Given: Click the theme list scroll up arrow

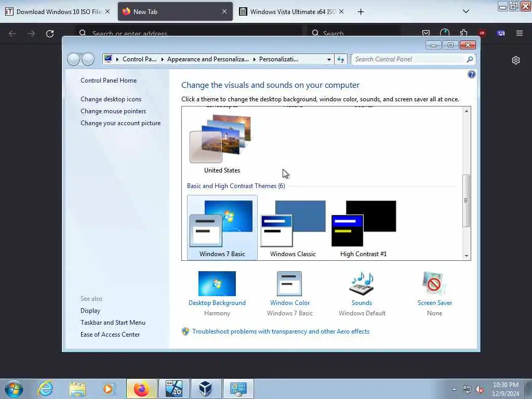Looking at the screenshot, I should tap(467, 111).
